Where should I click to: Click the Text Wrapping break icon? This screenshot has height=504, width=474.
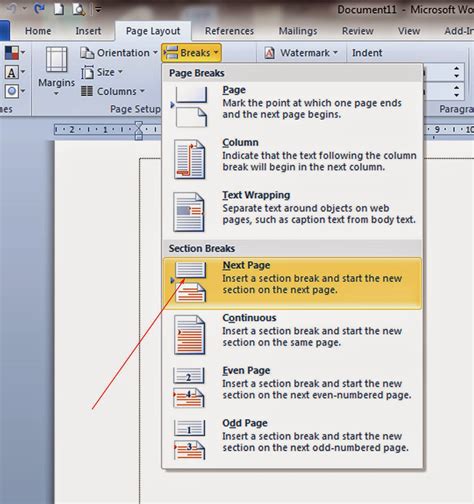189,212
